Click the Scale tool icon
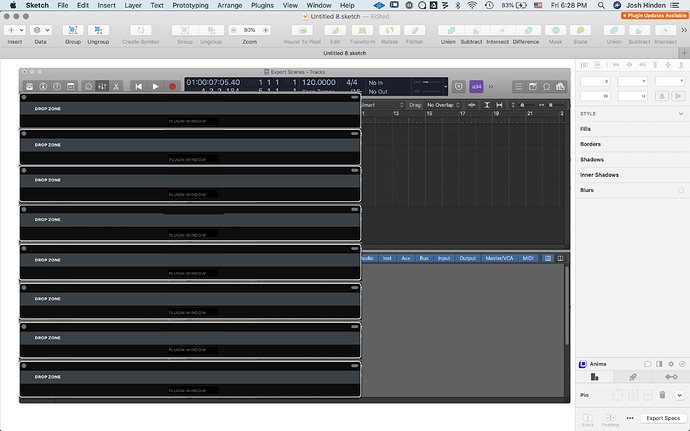The width and height of the screenshot is (690, 431). (580, 30)
